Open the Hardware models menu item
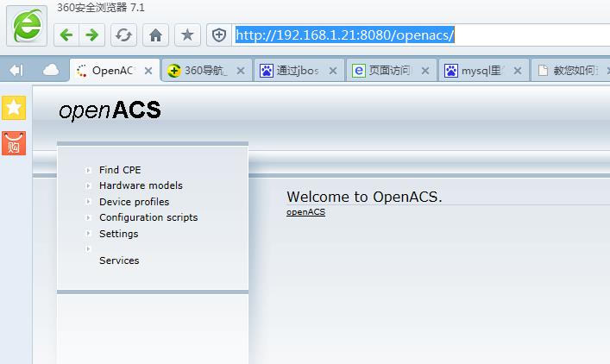Image resolution: width=610 pixels, height=364 pixels. click(x=141, y=185)
